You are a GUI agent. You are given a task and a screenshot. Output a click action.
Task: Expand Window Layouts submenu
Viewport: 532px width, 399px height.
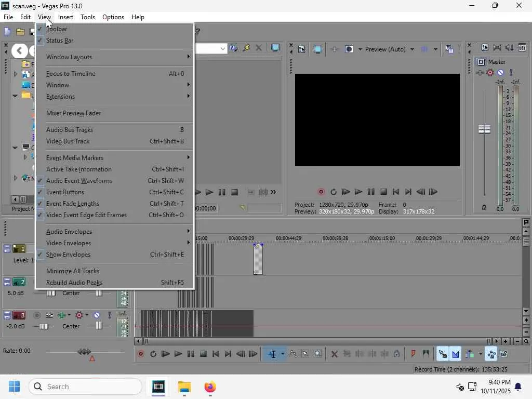pyautogui.click(x=115, y=57)
